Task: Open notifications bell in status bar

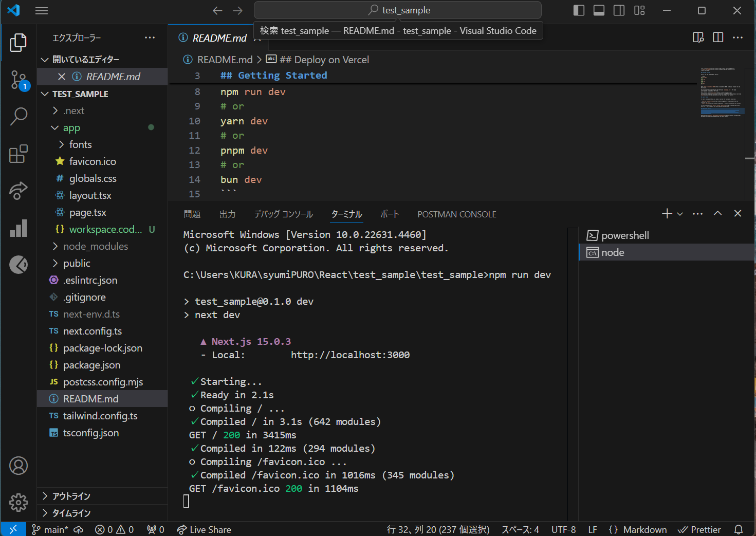Action: (x=739, y=529)
